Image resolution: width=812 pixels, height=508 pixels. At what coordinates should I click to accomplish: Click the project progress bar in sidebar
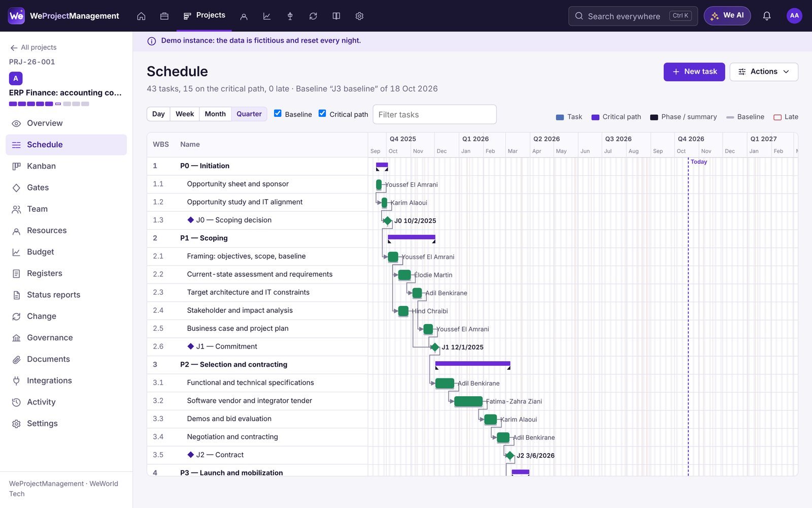pyautogui.click(x=49, y=104)
